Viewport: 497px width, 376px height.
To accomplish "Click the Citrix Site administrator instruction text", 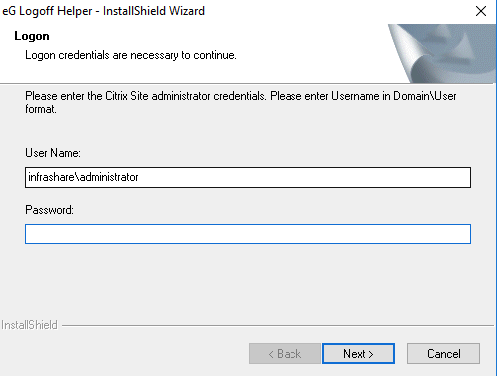I will (241, 102).
